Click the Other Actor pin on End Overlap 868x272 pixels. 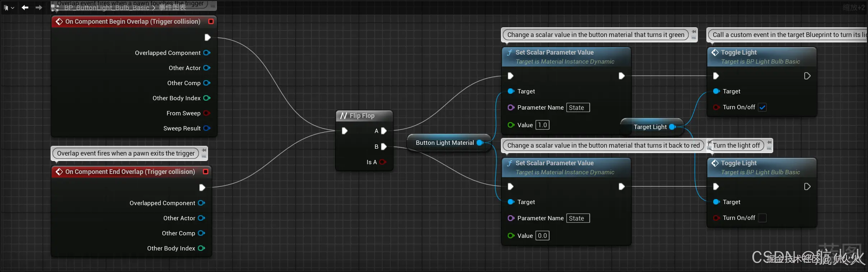[x=201, y=218]
